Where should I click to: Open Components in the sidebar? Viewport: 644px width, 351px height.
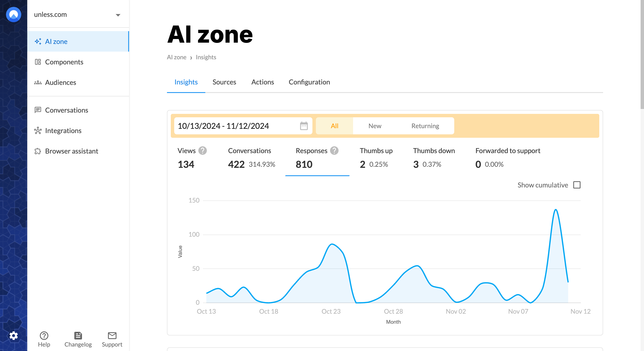tap(78, 62)
